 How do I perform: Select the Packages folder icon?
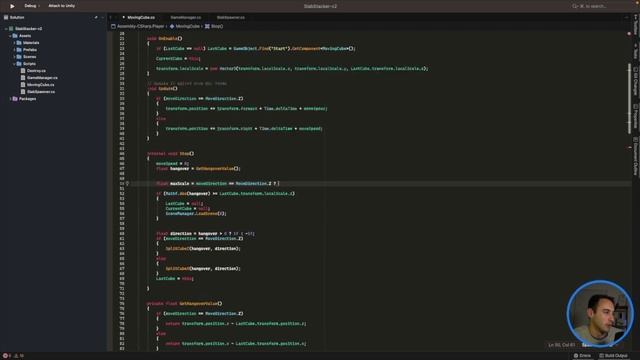click(15, 99)
